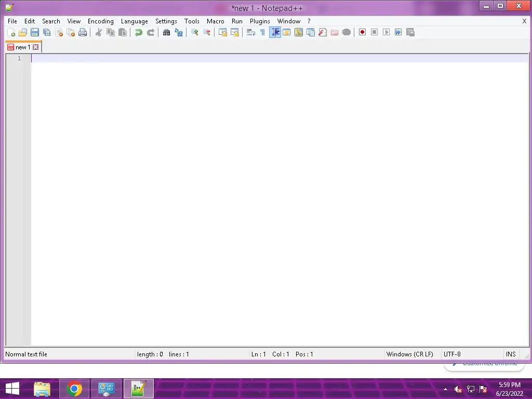This screenshot has width=532, height=399.
Task: Click the muted volume tray icon
Action: (x=458, y=389)
